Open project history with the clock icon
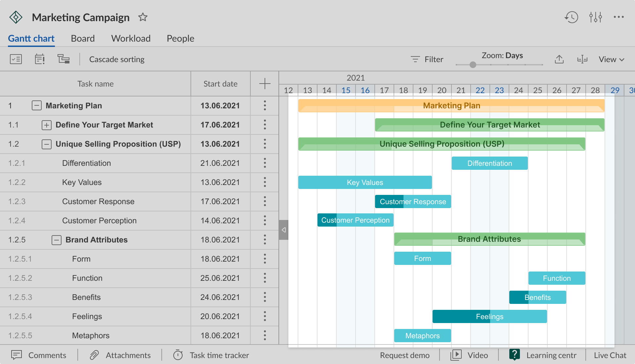 coord(571,17)
